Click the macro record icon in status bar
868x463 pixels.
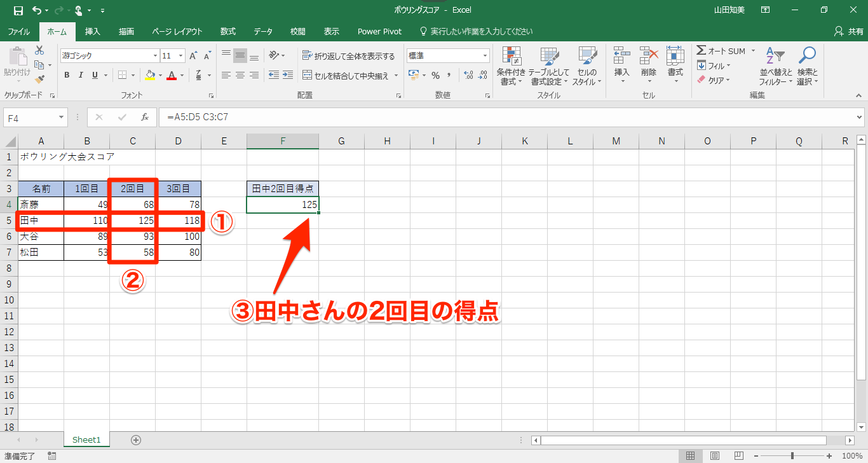[51, 456]
